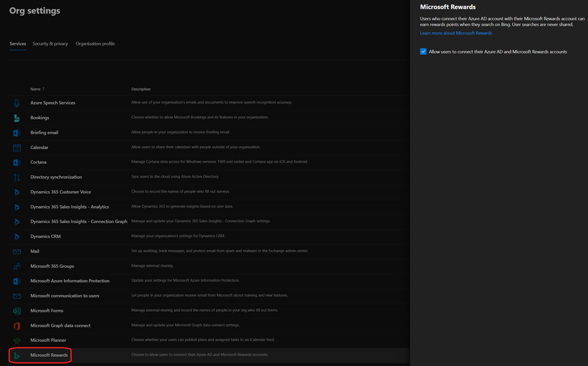Open Dynamics 365 Customer Voice settings
The image size is (588, 366).
pos(60,192)
